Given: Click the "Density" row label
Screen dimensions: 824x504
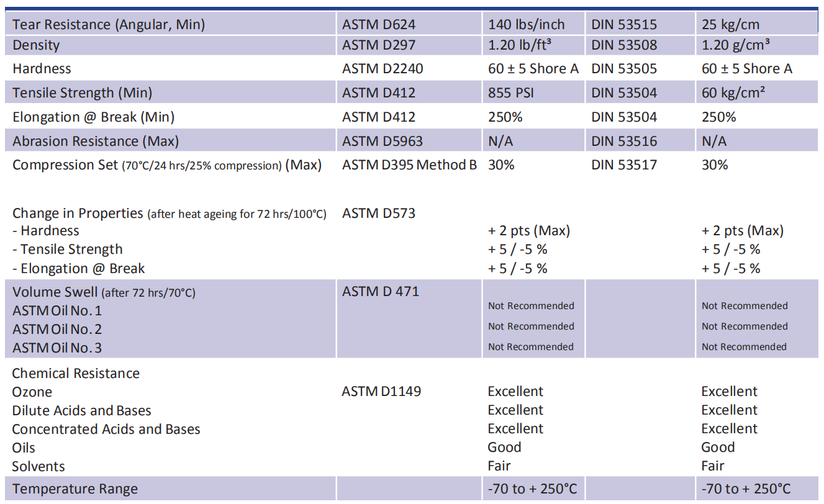Looking at the screenshot, I should tap(36, 45).
